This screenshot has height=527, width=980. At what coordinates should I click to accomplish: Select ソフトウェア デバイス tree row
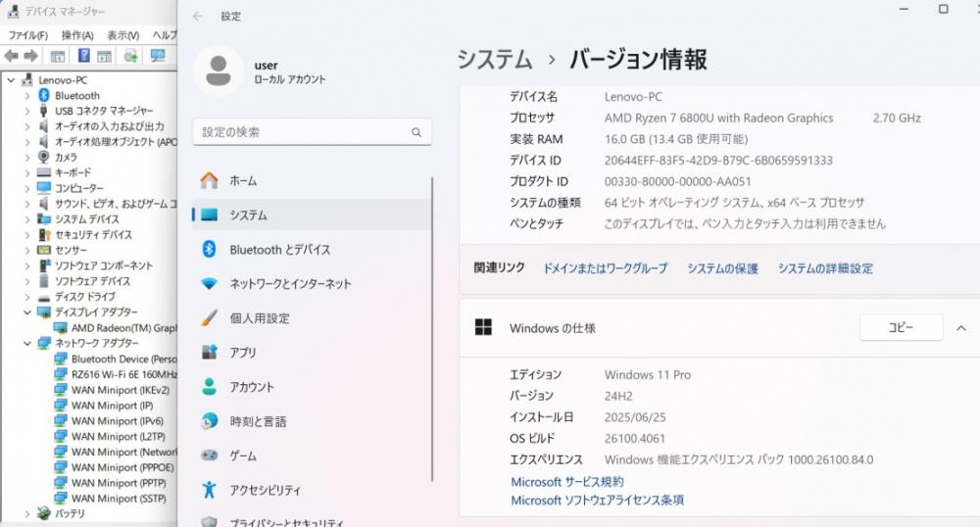coord(92,281)
